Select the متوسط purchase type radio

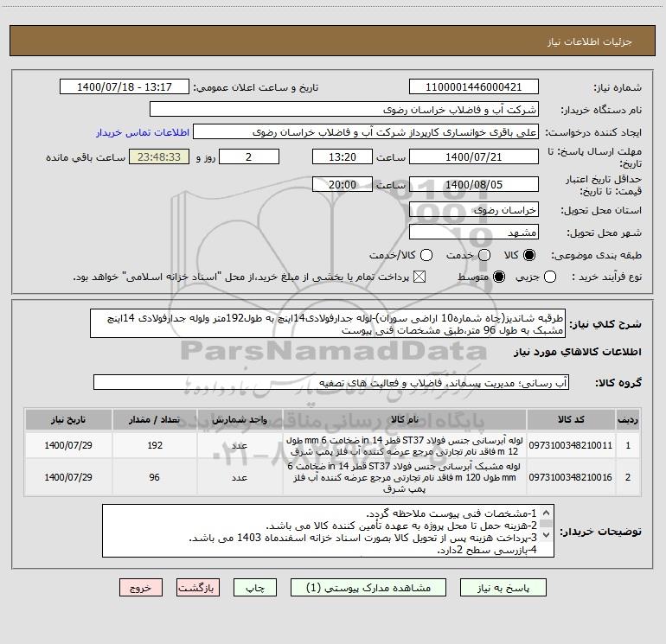[499, 277]
